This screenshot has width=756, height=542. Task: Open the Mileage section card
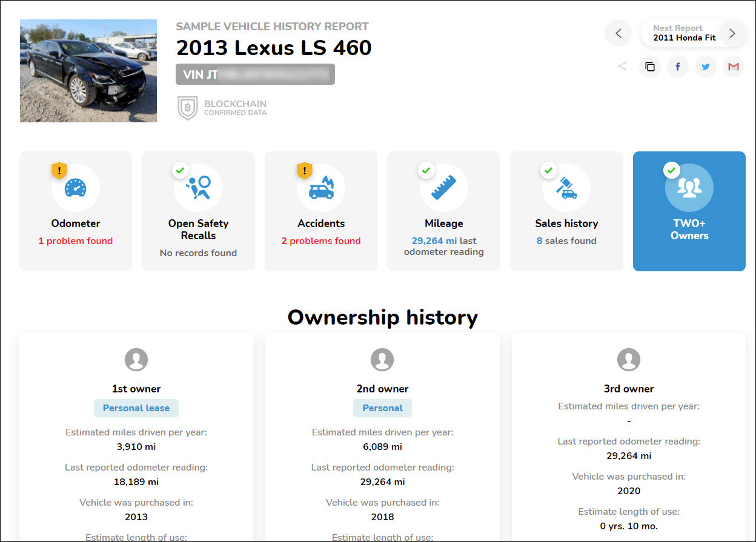(x=443, y=211)
